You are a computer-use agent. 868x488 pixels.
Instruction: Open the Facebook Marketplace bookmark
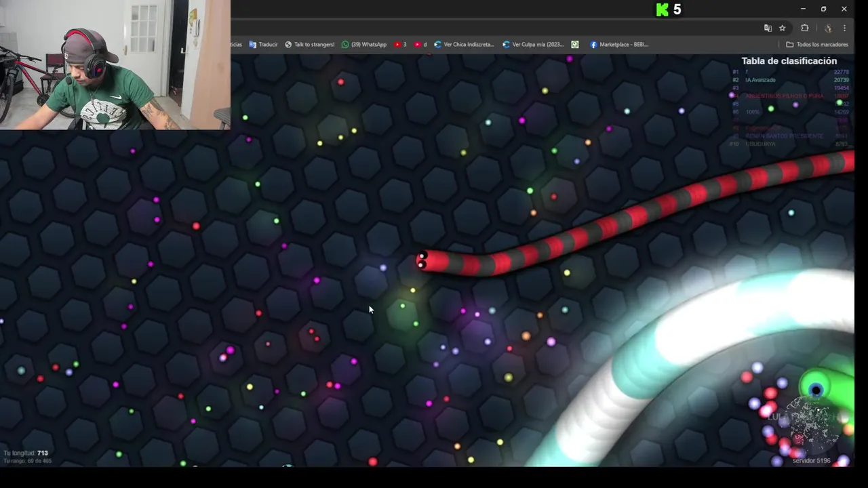point(619,45)
